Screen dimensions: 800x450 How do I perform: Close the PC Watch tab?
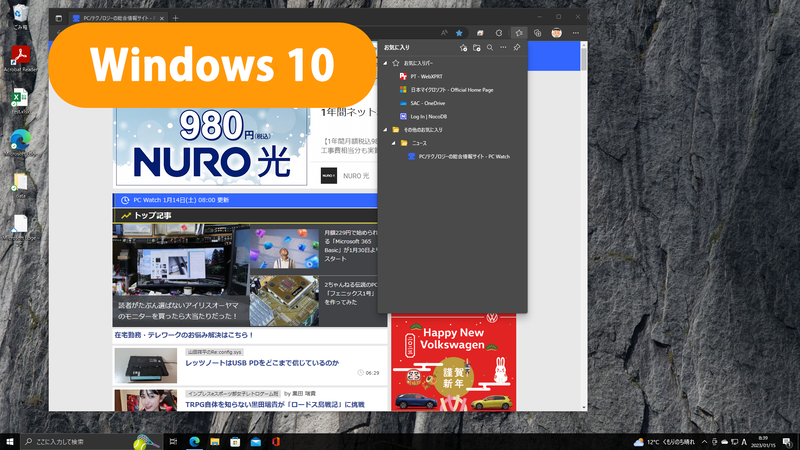(162, 18)
